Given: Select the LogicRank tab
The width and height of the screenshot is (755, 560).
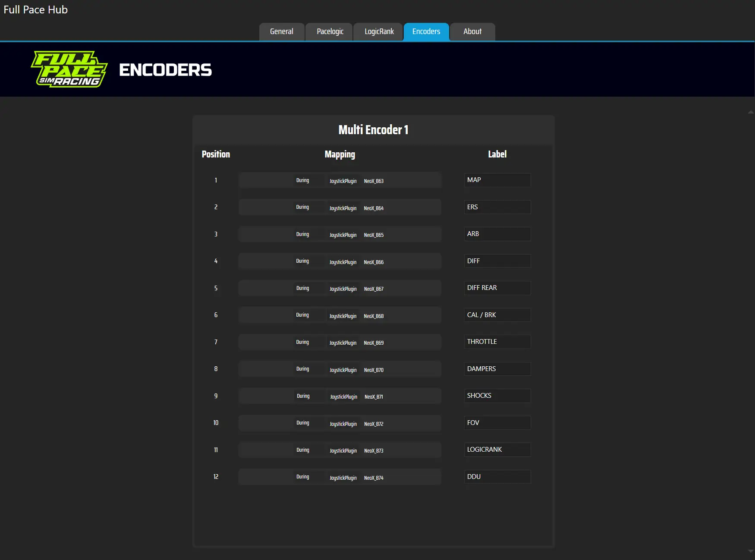Looking at the screenshot, I should tap(378, 31).
